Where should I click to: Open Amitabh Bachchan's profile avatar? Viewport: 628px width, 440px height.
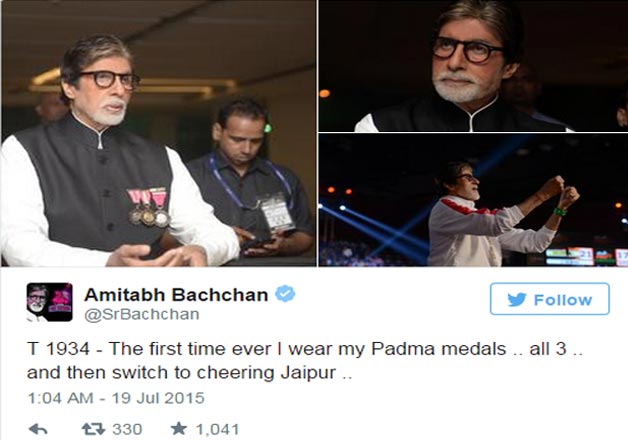coord(50,302)
